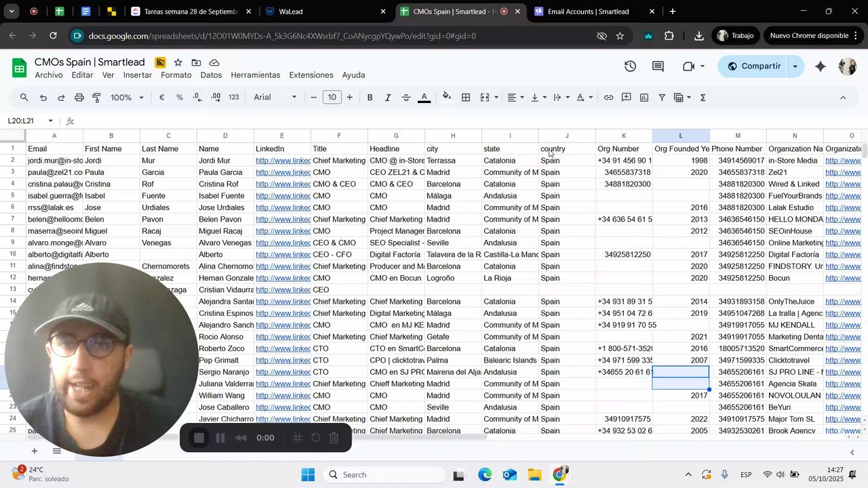Click the Compartir share button
868x488 pixels.
coord(753,66)
